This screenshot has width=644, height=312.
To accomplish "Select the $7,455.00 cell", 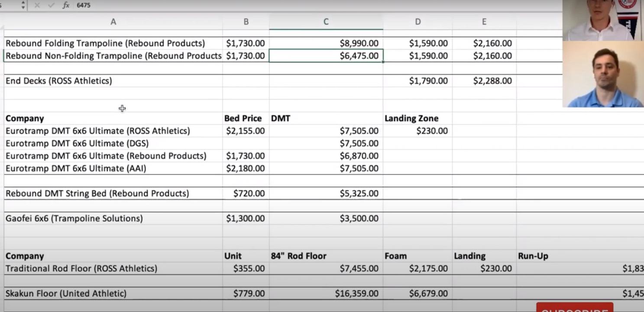I will [x=326, y=268].
